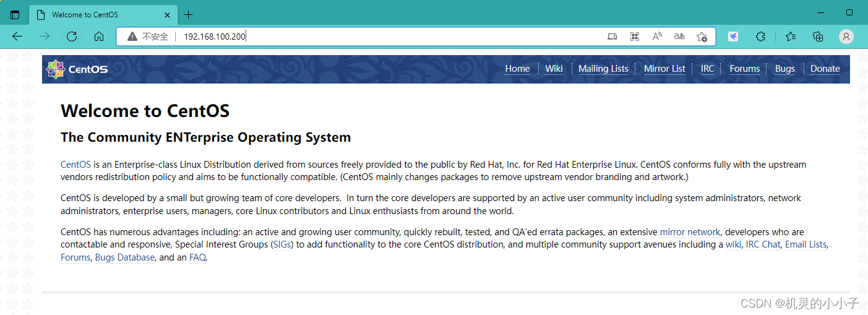Open the Donate navigation link
This screenshot has width=868, height=315.
pos(825,69)
